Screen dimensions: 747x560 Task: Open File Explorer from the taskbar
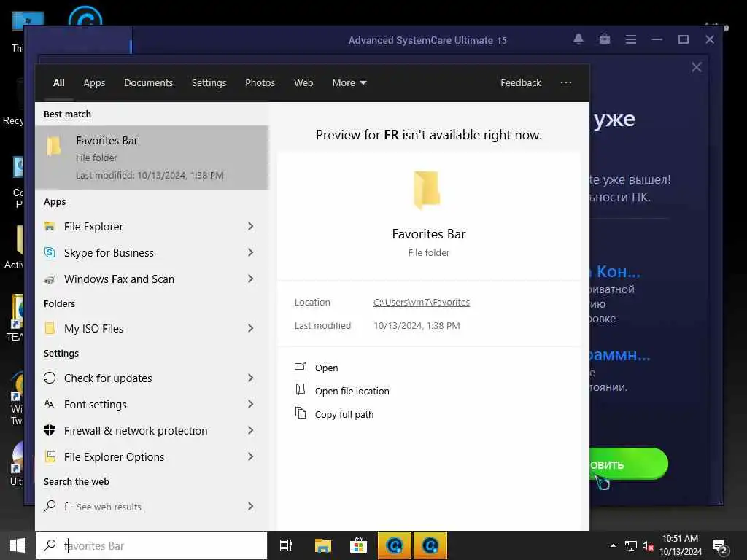(323, 545)
